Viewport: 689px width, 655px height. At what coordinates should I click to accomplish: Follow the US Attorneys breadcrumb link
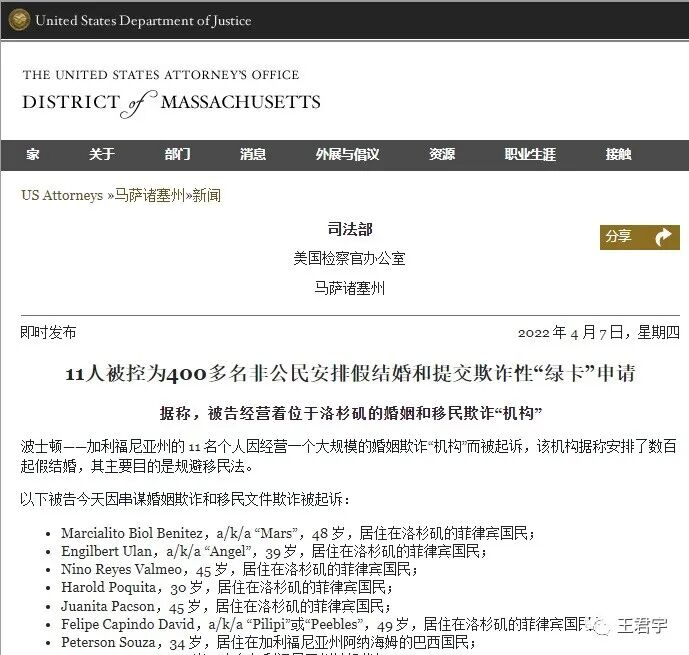[x=62, y=195]
